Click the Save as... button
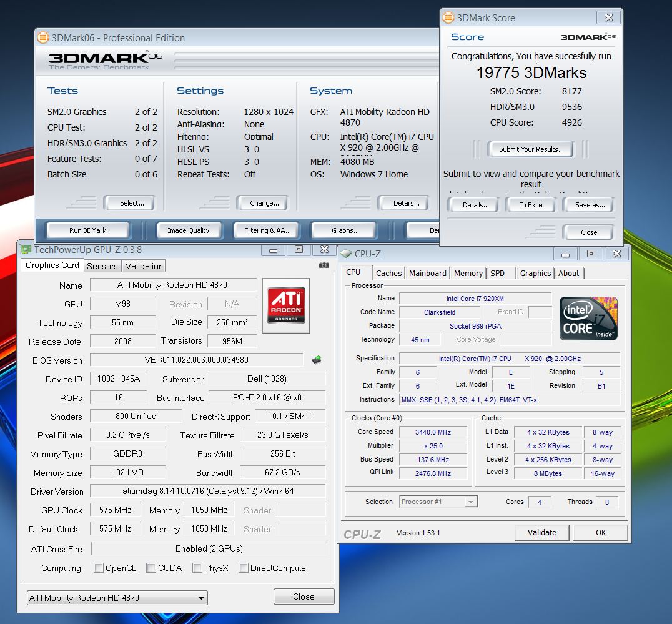The image size is (672, 624). coord(590,205)
